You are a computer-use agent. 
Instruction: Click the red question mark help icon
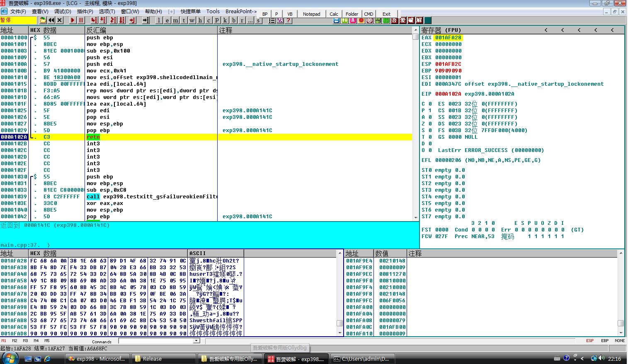coord(288,20)
